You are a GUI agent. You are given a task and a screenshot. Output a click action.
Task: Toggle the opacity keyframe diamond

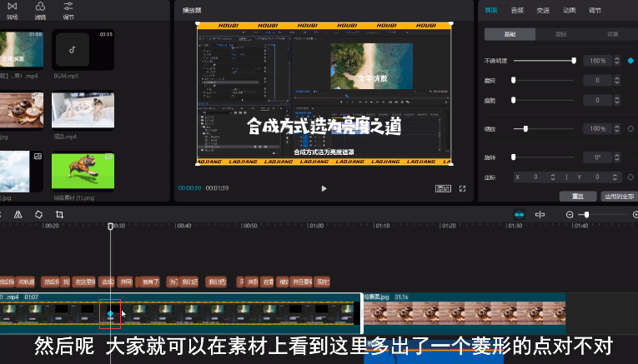point(630,61)
